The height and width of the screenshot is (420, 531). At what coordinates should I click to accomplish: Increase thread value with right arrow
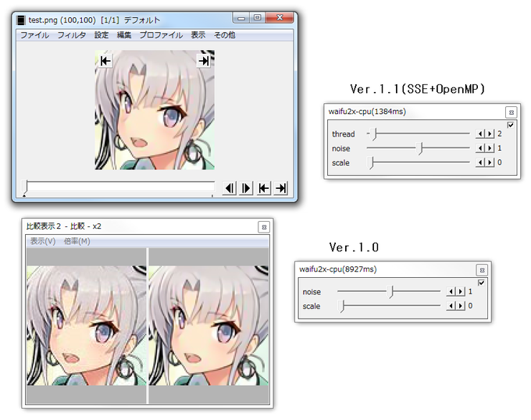pyautogui.click(x=490, y=133)
